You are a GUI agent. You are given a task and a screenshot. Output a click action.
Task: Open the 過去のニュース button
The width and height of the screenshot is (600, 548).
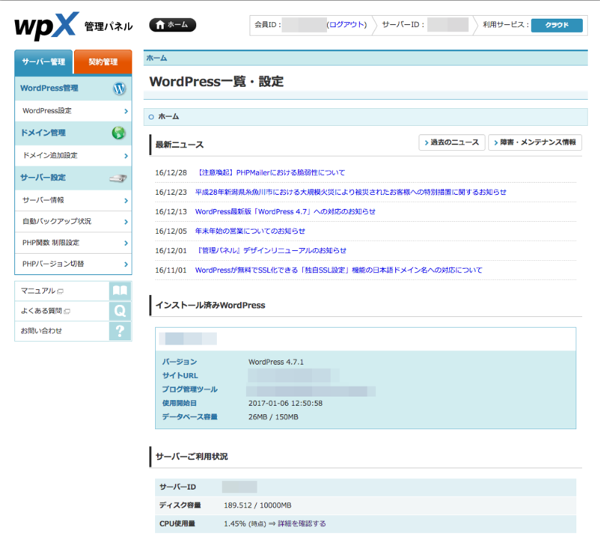(x=452, y=143)
